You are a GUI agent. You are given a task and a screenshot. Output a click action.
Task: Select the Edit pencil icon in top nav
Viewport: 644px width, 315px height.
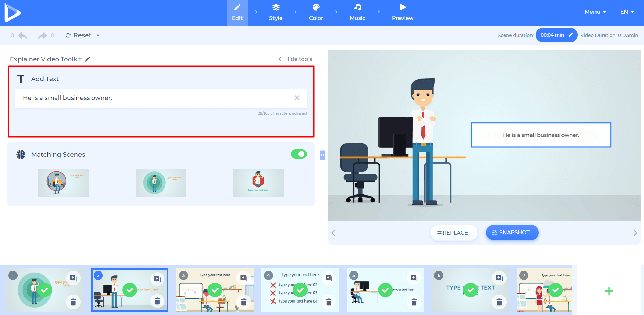[x=237, y=7]
